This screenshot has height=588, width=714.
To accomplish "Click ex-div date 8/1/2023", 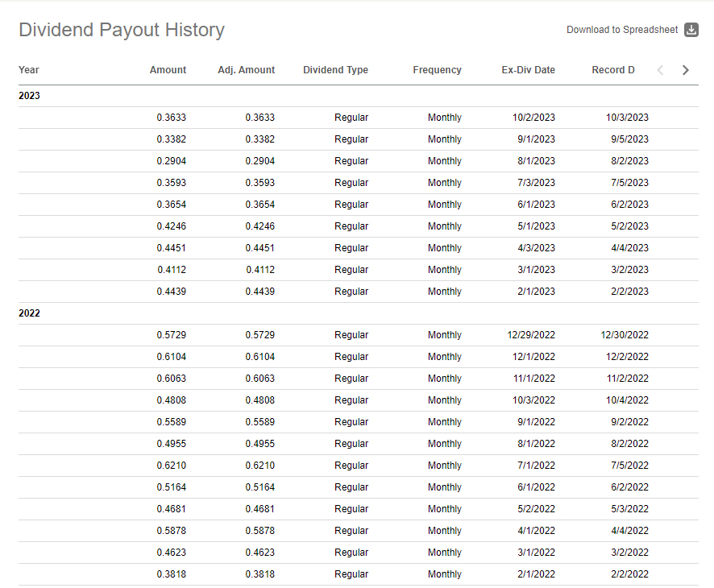I will [x=537, y=161].
